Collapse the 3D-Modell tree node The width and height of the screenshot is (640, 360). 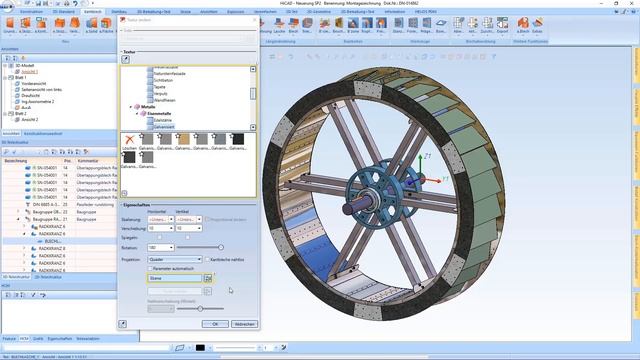point(5,65)
